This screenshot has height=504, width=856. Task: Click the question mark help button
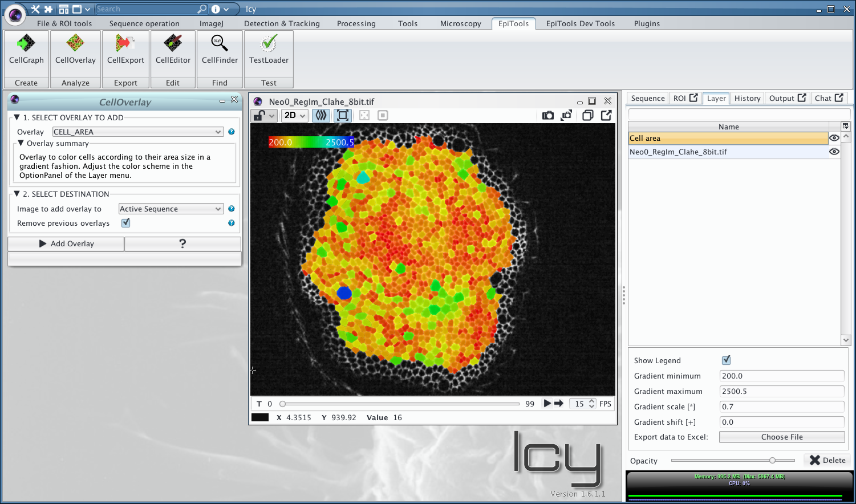(182, 243)
